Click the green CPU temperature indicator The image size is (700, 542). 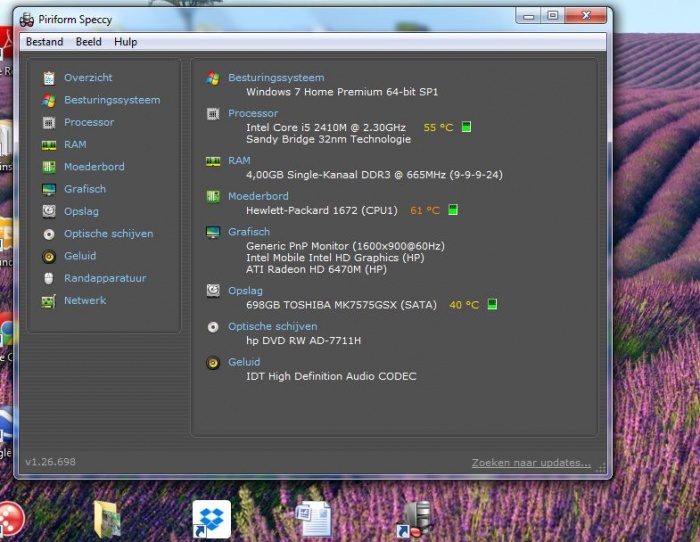466,128
